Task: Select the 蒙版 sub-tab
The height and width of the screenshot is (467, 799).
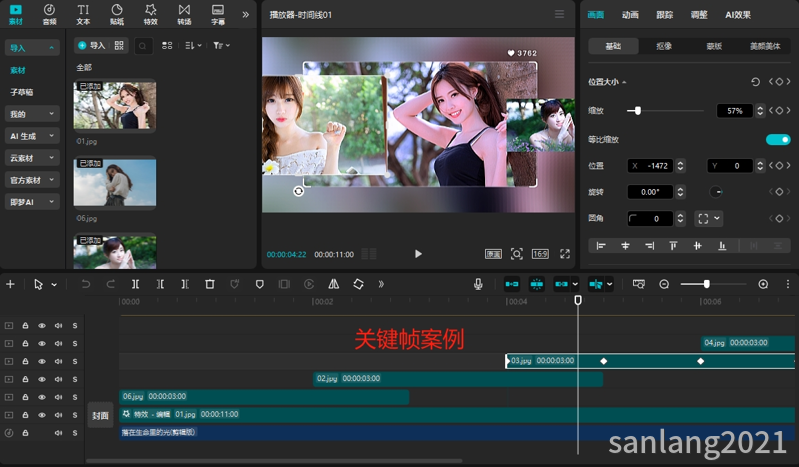Action: coord(714,46)
